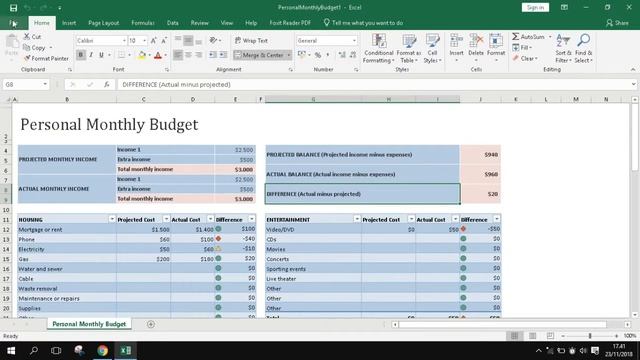
Task: Open the HOUSING column filter dropdown
Action: [x=112, y=219]
